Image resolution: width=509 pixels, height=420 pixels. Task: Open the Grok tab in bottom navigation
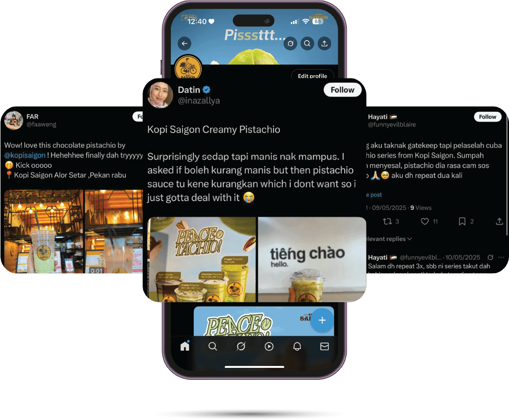pos(241,346)
